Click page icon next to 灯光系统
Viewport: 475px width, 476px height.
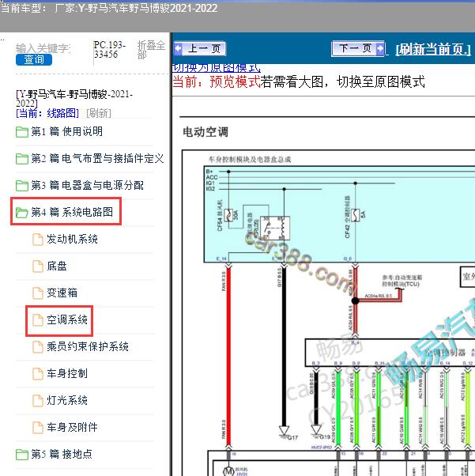38,400
